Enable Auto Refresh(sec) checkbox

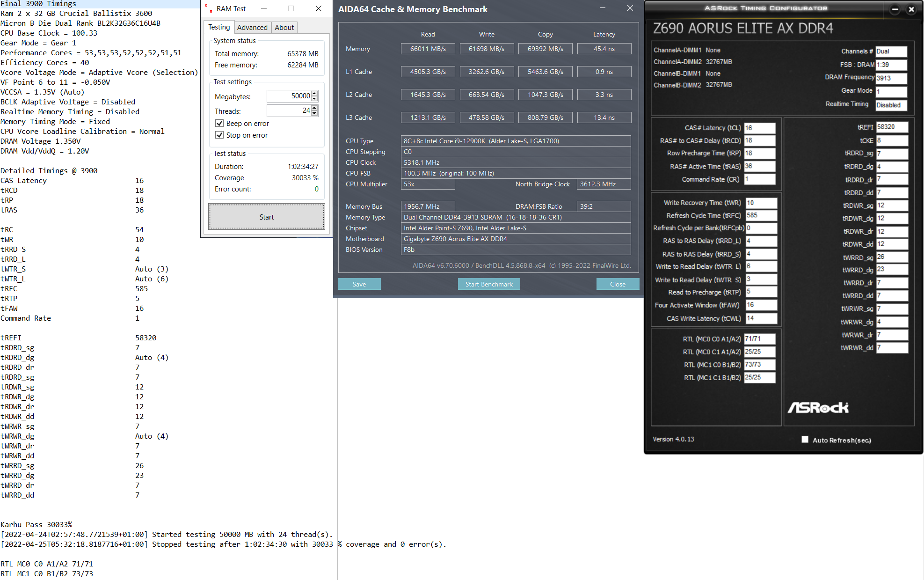[x=805, y=440]
